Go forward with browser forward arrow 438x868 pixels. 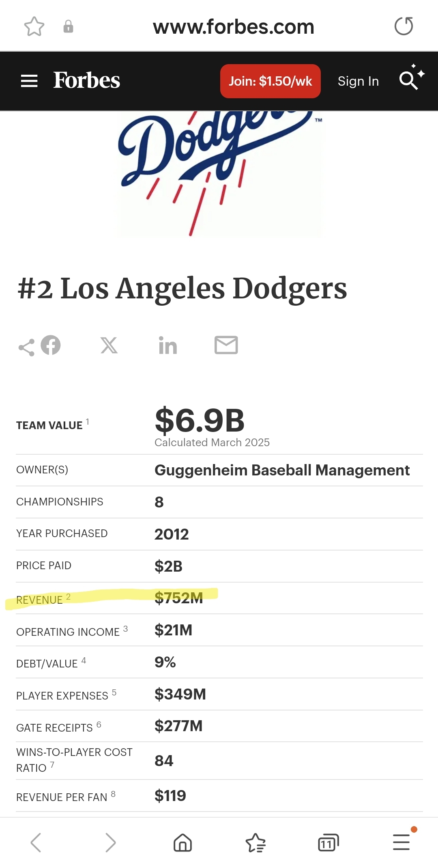point(110,842)
